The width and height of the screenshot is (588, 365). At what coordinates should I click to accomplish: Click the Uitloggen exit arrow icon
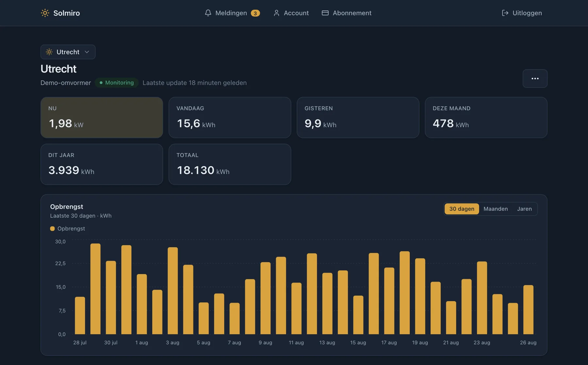[505, 13]
